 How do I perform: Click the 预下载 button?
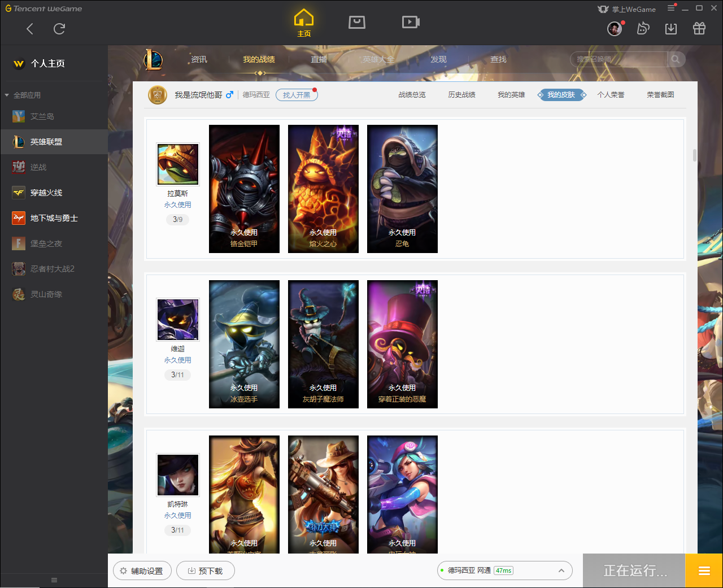click(x=206, y=571)
